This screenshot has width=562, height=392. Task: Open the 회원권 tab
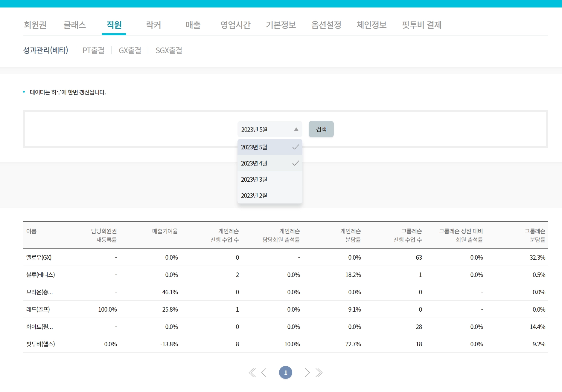[x=35, y=25]
